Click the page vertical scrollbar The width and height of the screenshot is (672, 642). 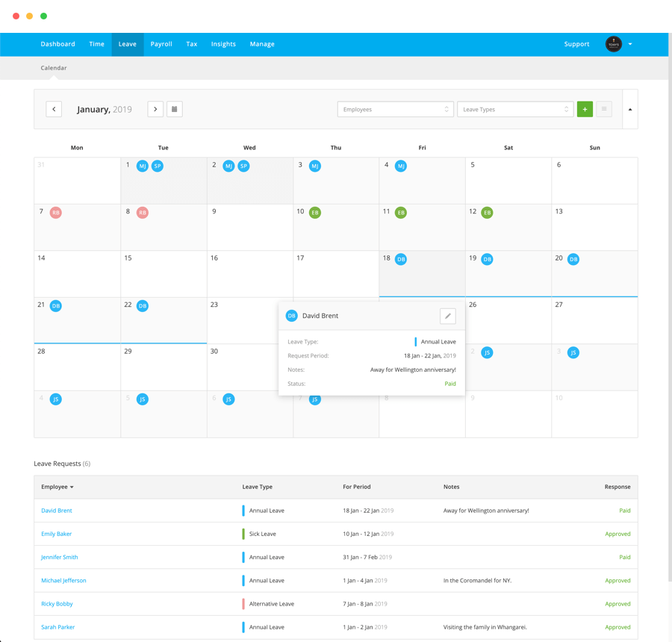[670, 308]
